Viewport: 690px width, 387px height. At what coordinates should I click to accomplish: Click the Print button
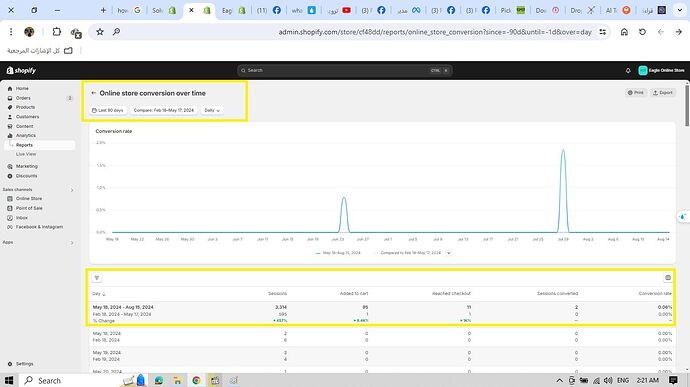click(x=636, y=93)
